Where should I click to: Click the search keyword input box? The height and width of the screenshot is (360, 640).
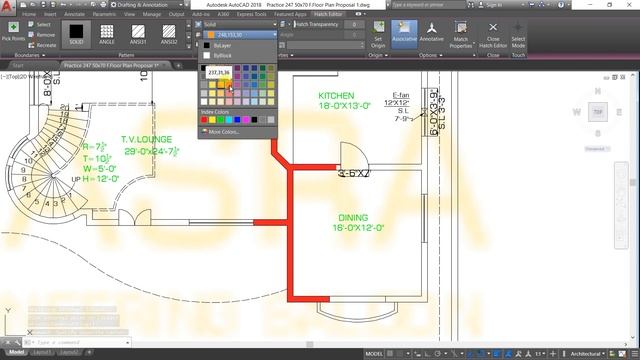[428, 5]
